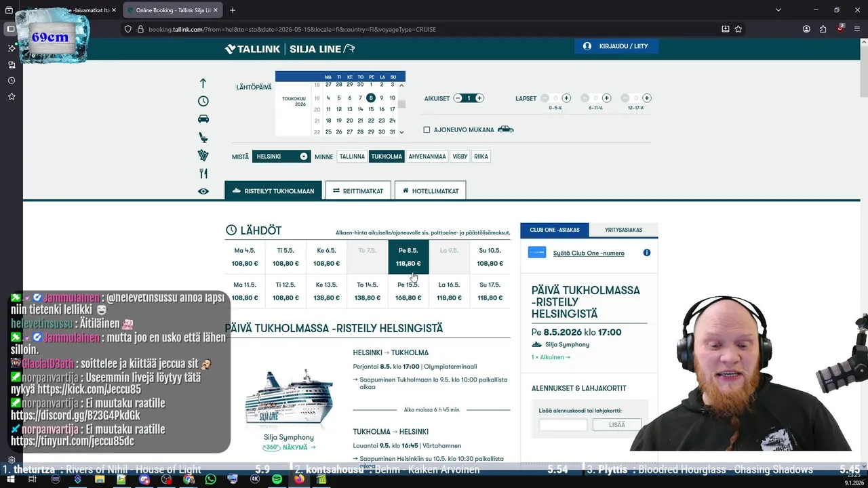Close the Online Booking browser tab
The width and height of the screenshot is (868, 488).
(217, 10)
